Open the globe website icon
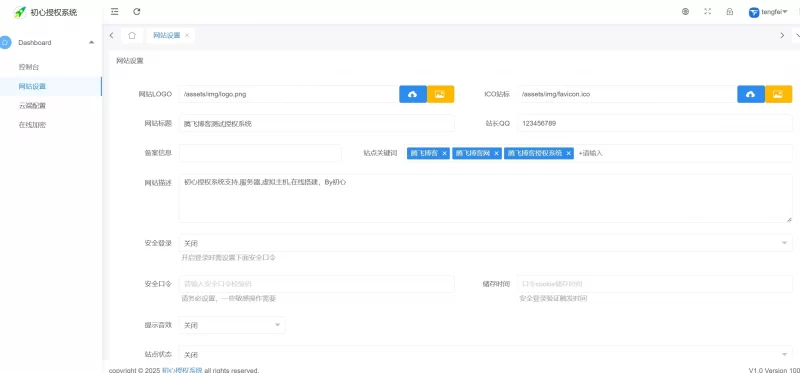This screenshot has height=373, width=800. [685, 12]
